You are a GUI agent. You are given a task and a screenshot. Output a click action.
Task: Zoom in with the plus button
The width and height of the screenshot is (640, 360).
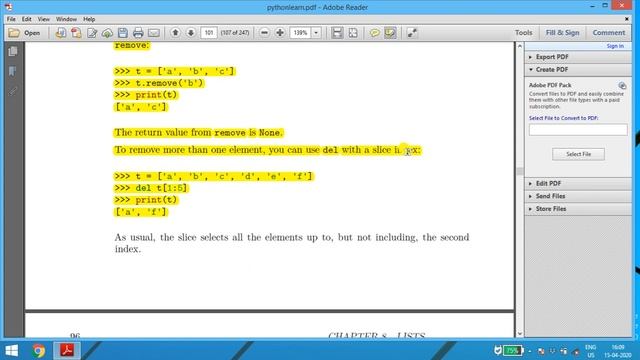tap(280, 33)
